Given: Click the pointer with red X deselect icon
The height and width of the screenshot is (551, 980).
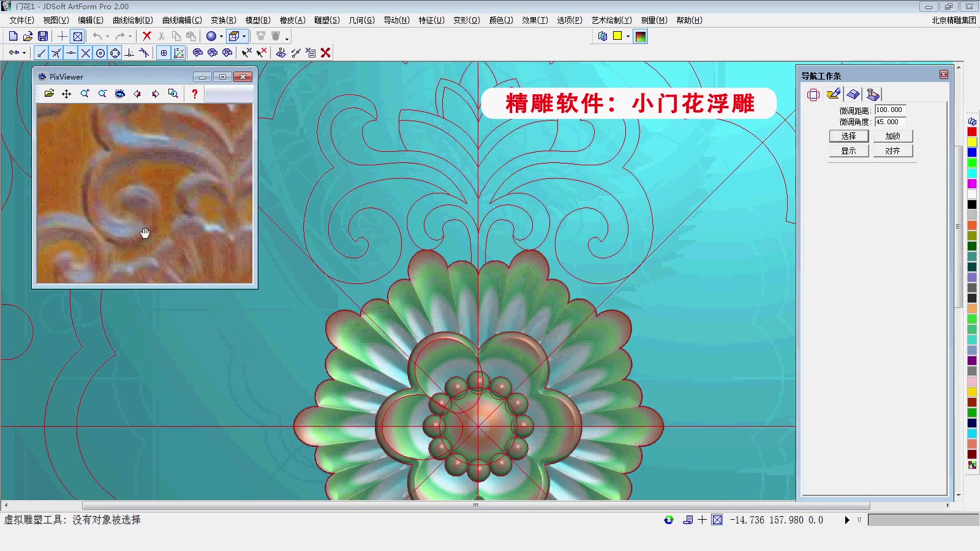Looking at the screenshot, I should coord(262,53).
